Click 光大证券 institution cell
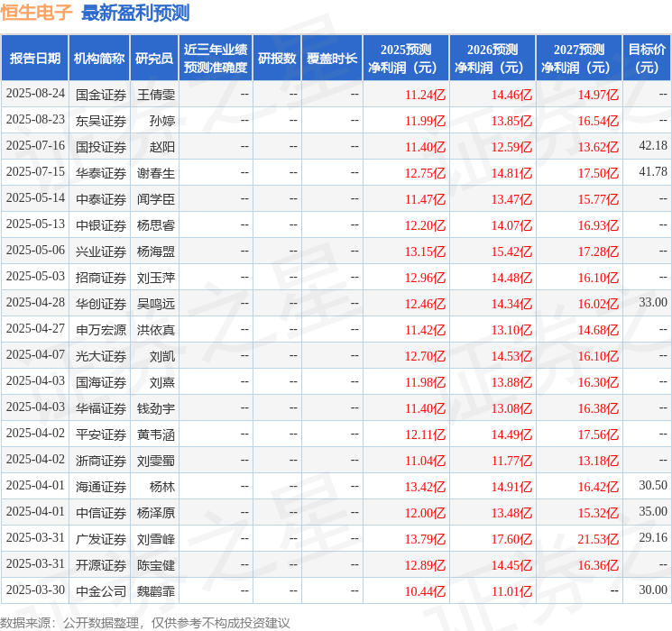The image size is (672, 631). tap(101, 356)
